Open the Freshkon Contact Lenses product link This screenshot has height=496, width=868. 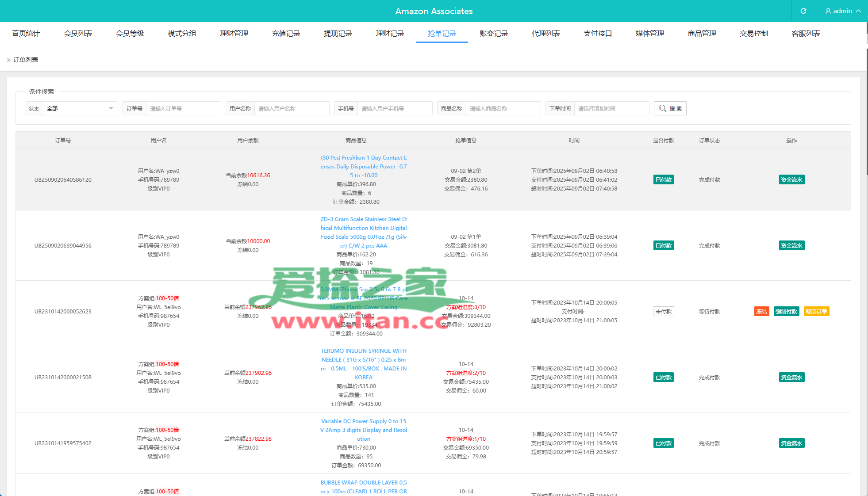point(364,167)
